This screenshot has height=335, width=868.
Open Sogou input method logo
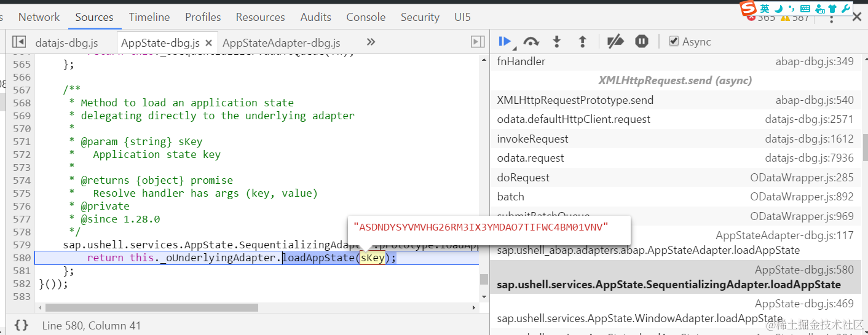[748, 9]
